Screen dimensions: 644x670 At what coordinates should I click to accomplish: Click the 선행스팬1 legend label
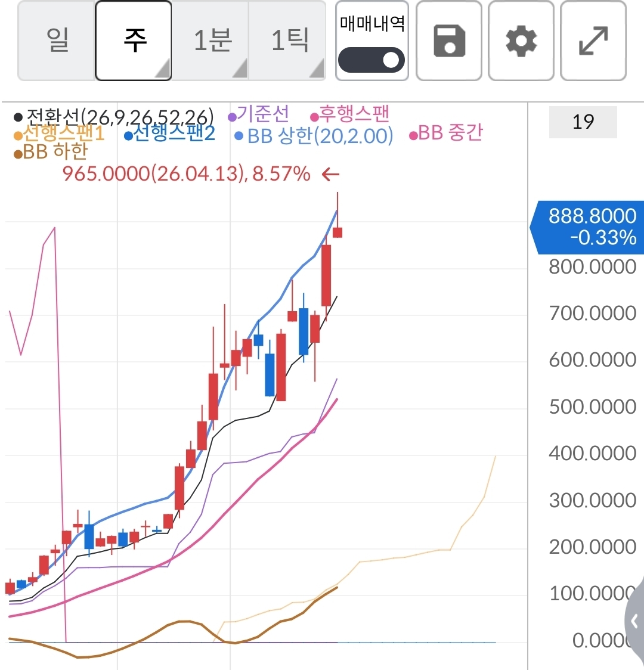(63, 134)
